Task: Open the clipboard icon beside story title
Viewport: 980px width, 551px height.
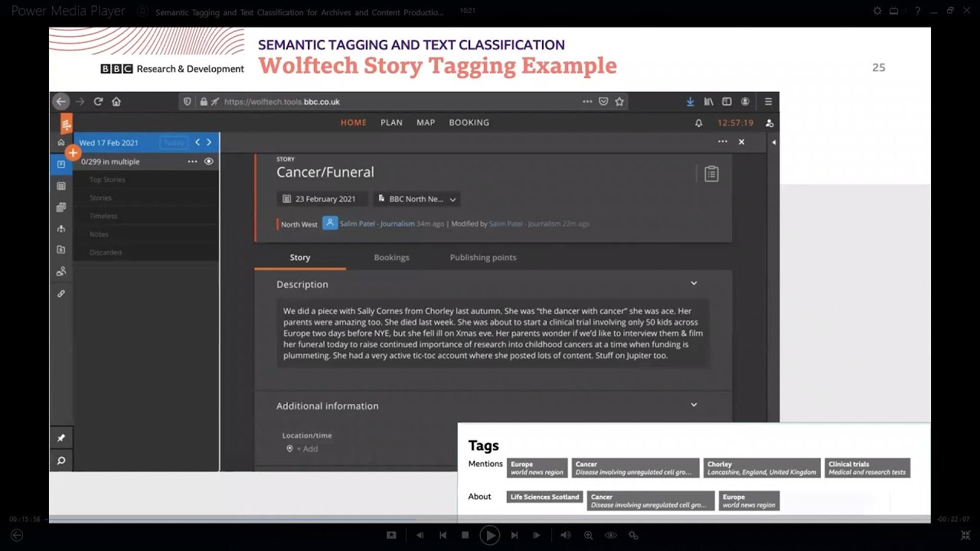Action: pyautogui.click(x=711, y=174)
